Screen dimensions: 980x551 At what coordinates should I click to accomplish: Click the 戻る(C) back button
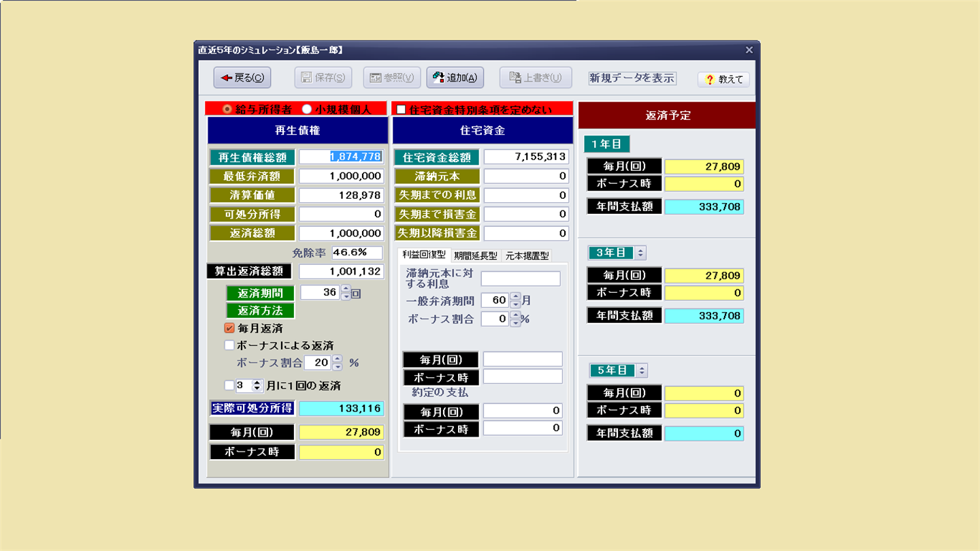point(242,78)
